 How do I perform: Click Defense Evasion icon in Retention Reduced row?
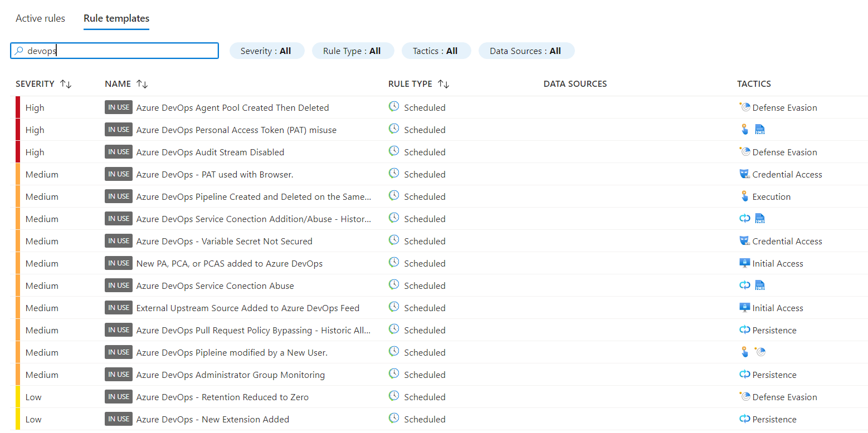pos(745,396)
